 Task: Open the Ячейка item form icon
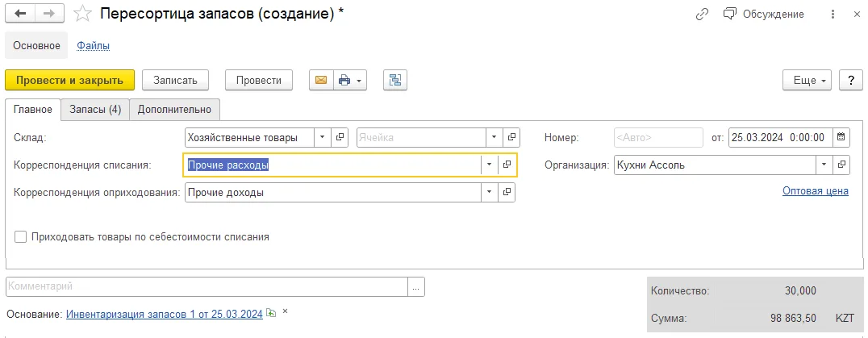(x=511, y=138)
